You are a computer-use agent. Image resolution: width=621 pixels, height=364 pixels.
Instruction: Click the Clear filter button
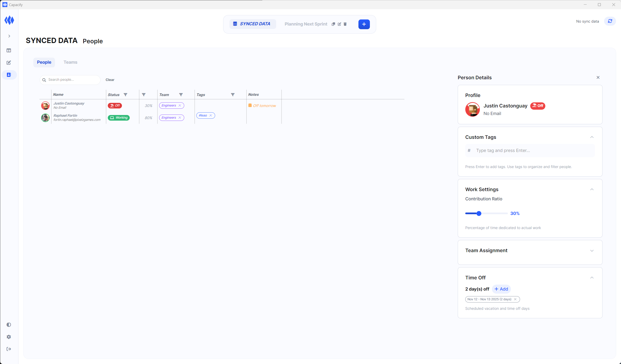click(110, 80)
